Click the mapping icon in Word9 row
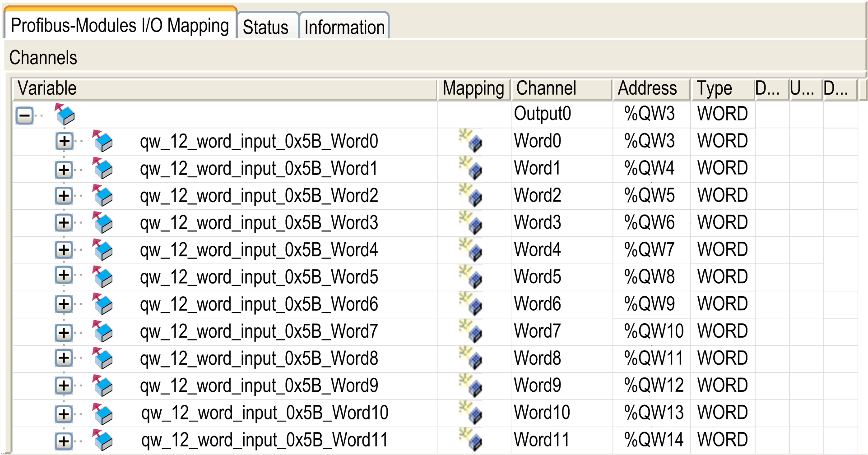Image resolution: width=868 pixels, height=455 pixels. [471, 385]
